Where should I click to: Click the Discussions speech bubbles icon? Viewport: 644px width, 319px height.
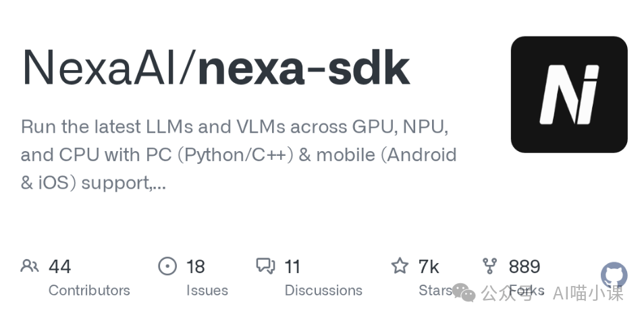pyautogui.click(x=266, y=266)
